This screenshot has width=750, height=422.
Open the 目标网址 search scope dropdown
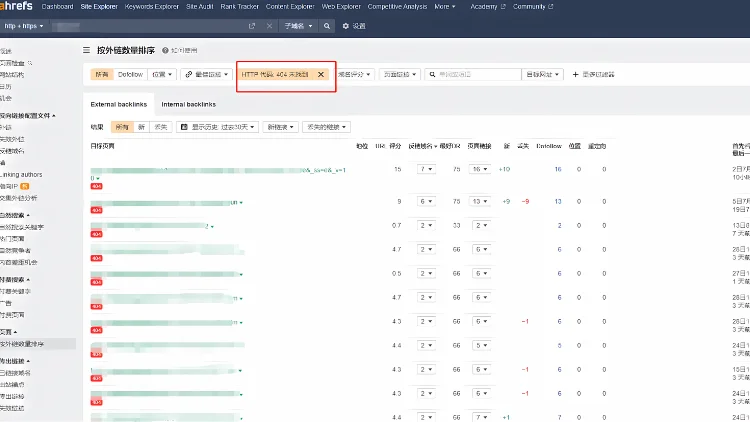542,75
